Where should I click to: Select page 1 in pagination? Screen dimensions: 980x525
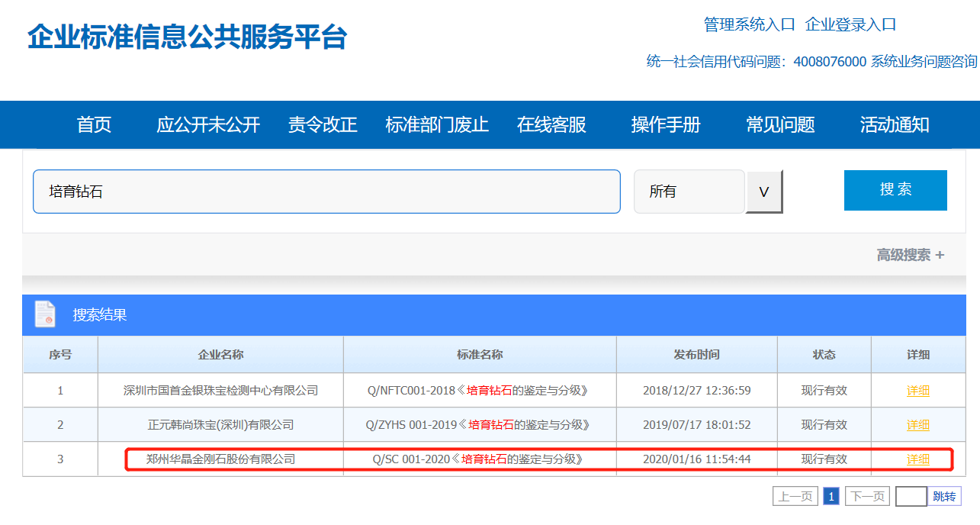coord(831,497)
